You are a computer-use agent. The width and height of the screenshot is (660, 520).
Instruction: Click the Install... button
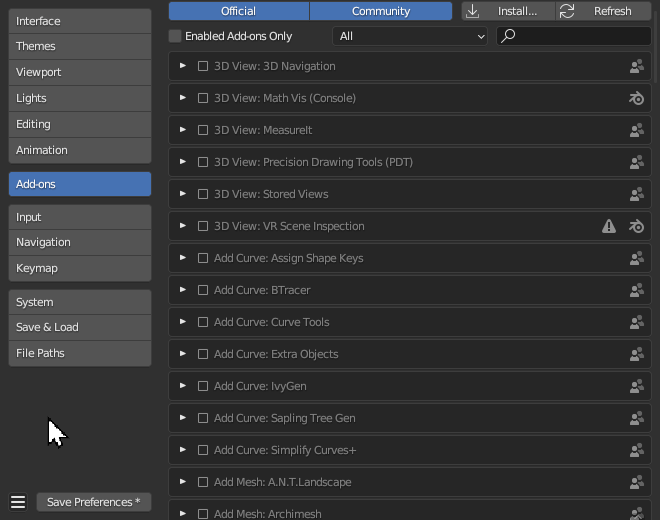pos(508,11)
